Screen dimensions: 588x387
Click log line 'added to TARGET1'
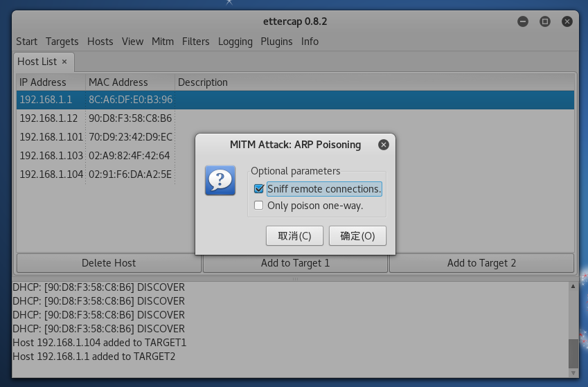(99, 343)
